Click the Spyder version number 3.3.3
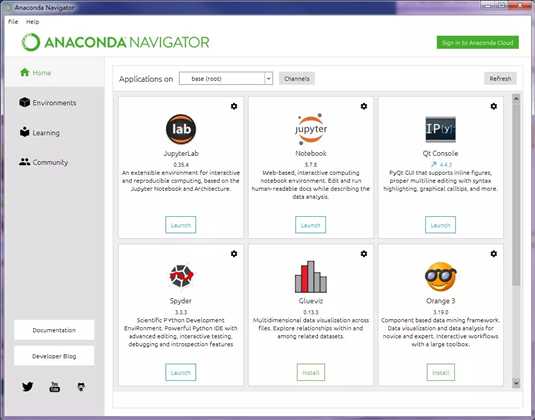Screen dimensions: 535x420 click(181, 312)
